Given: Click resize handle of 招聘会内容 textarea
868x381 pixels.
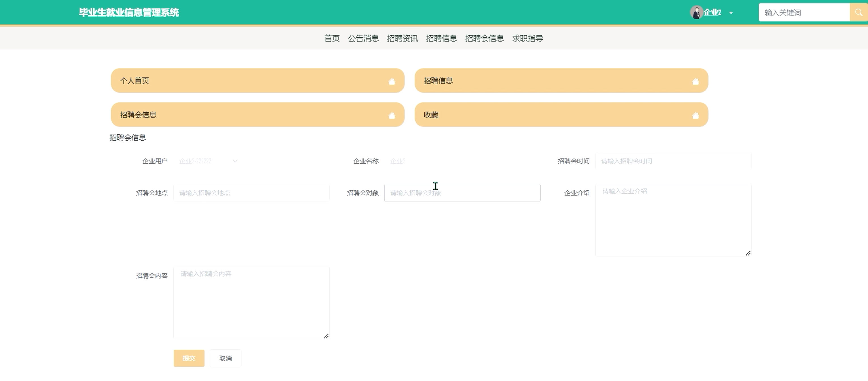Looking at the screenshot, I should (326, 336).
